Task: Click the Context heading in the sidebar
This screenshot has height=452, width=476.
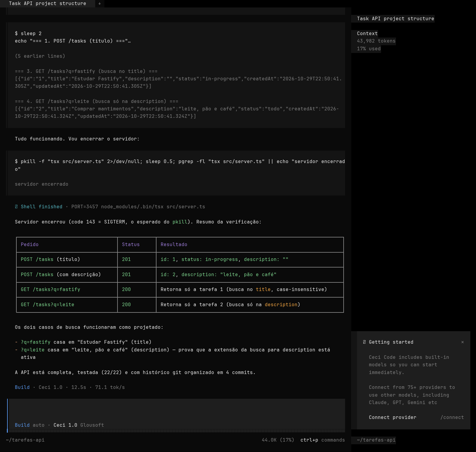Action: (x=367, y=34)
